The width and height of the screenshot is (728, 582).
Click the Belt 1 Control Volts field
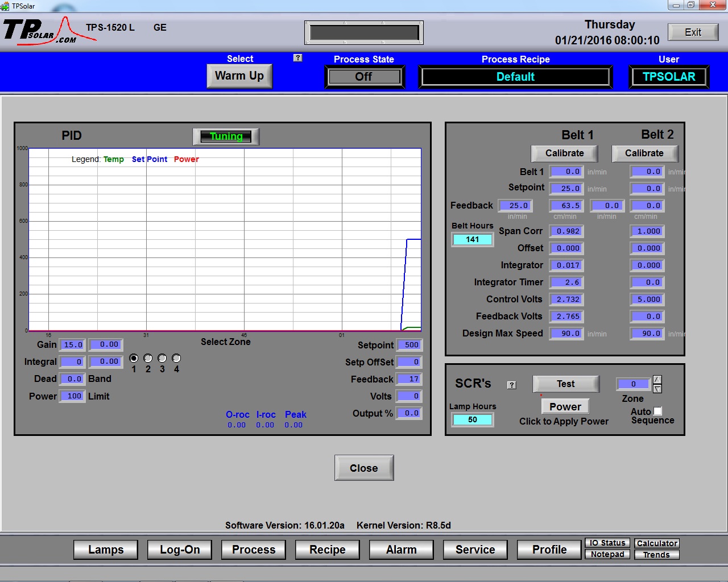click(x=567, y=299)
